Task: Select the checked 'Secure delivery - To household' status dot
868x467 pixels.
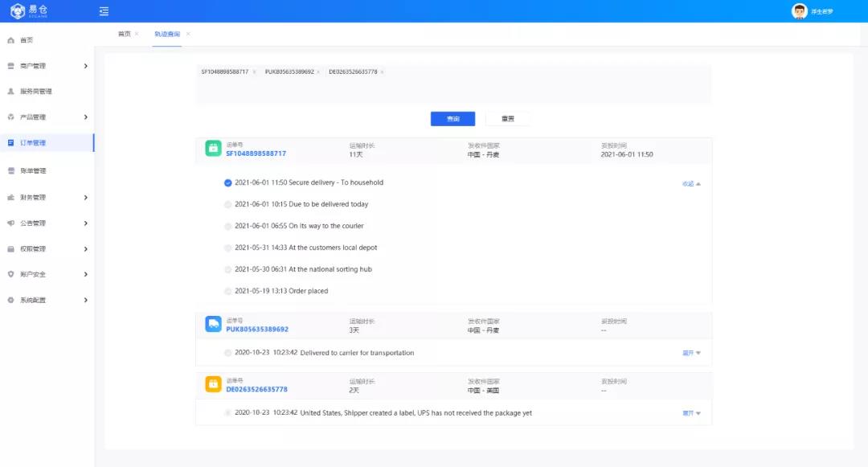Action: [x=228, y=182]
